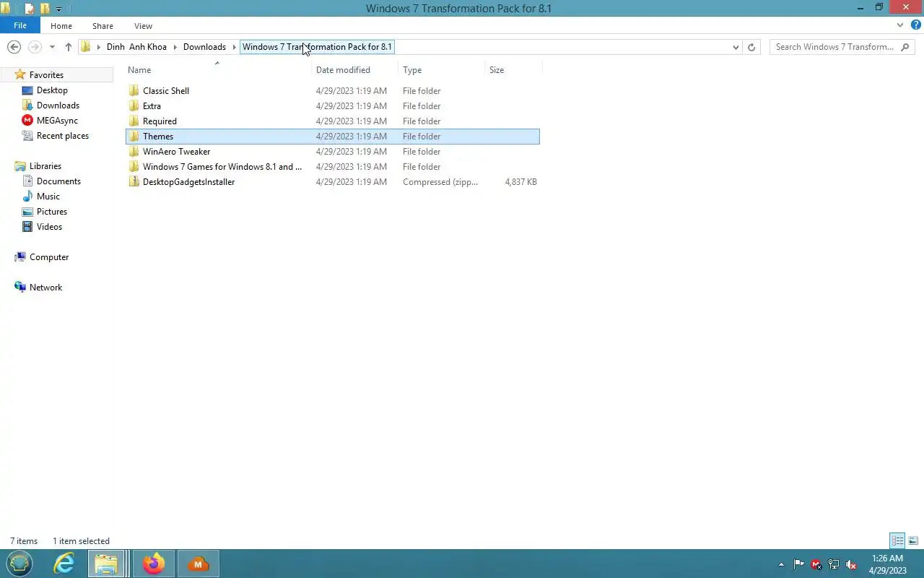Open Recent places in the navigation pane
The height and width of the screenshot is (578, 924).
pyautogui.click(x=63, y=136)
